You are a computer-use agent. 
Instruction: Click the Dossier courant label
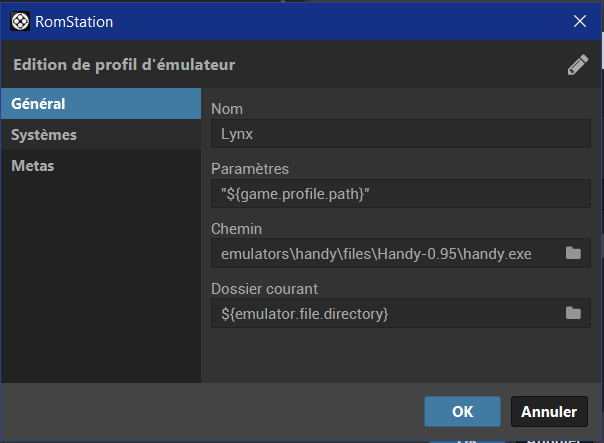(265, 289)
